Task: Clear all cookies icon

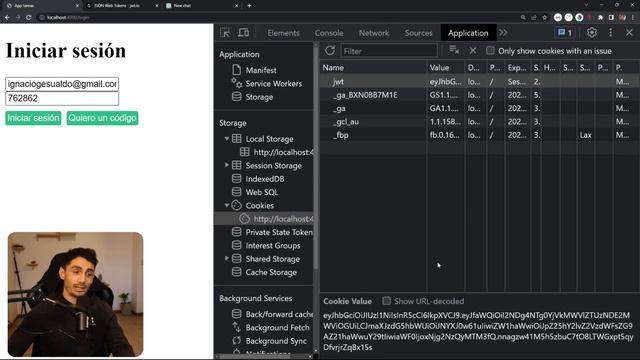Action: pyautogui.click(x=454, y=51)
